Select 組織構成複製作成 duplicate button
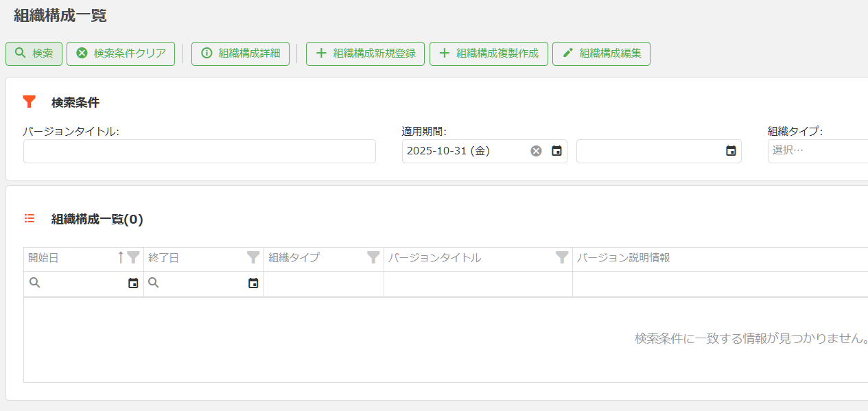Viewport: 868px width, 411px height. [x=489, y=54]
